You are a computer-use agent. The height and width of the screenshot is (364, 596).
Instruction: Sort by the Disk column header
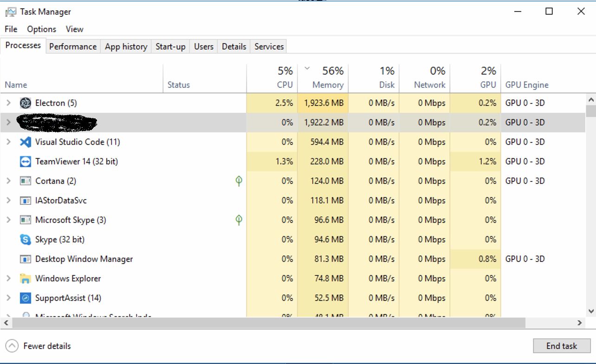(374, 78)
